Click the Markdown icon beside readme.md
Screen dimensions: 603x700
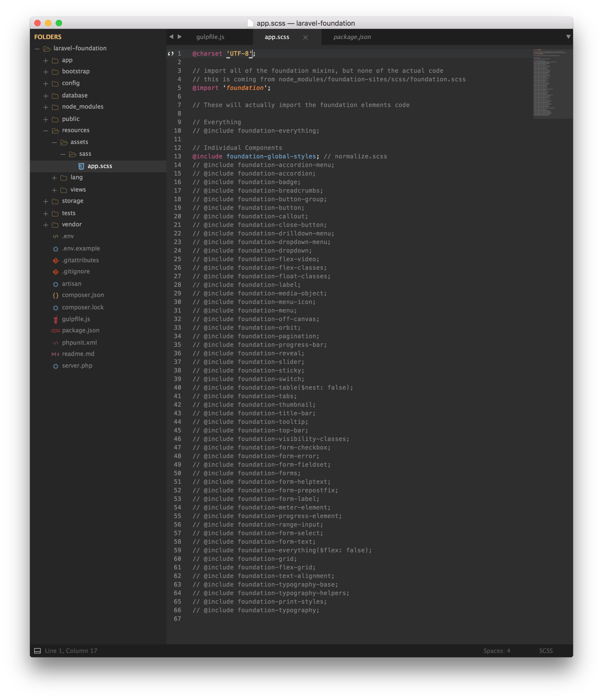(55, 354)
